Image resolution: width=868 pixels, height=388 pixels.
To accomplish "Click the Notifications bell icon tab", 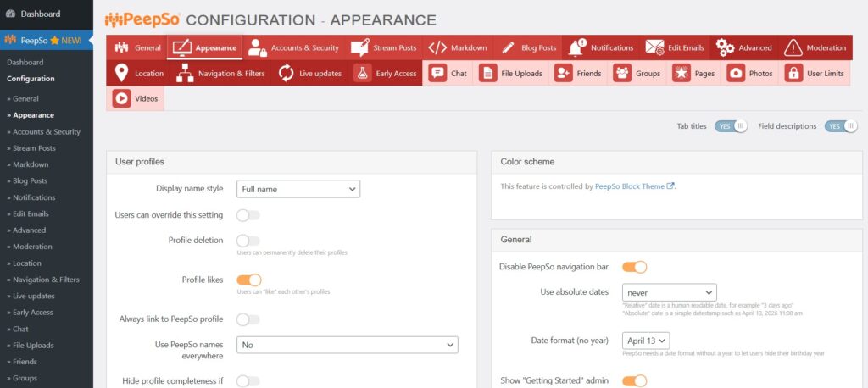I will coord(578,47).
